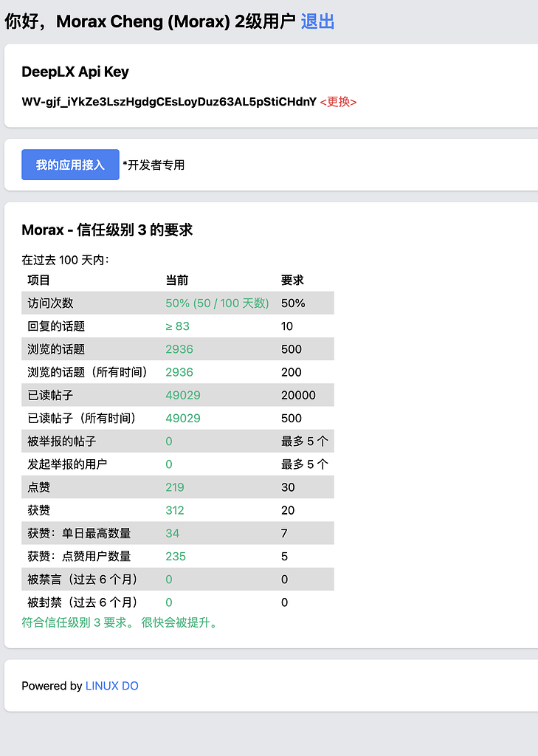Screen dimensions: 538x756
Task: Select the DeepLX Api Key string
Action: (x=169, y=102)
